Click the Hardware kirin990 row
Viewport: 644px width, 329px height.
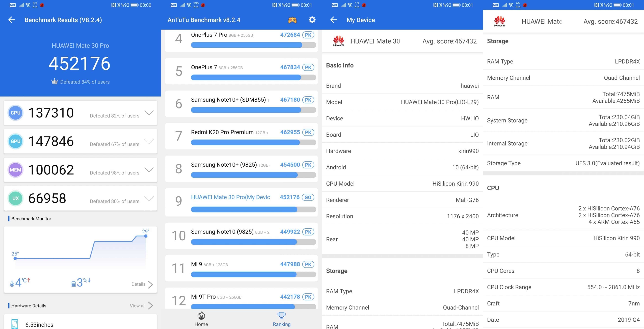(402, 151)
